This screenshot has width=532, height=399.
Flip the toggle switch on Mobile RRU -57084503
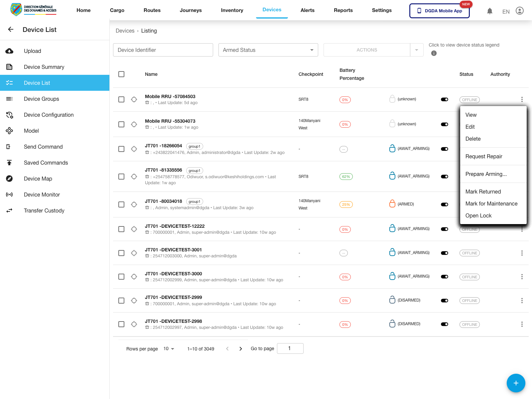[445, 99]
